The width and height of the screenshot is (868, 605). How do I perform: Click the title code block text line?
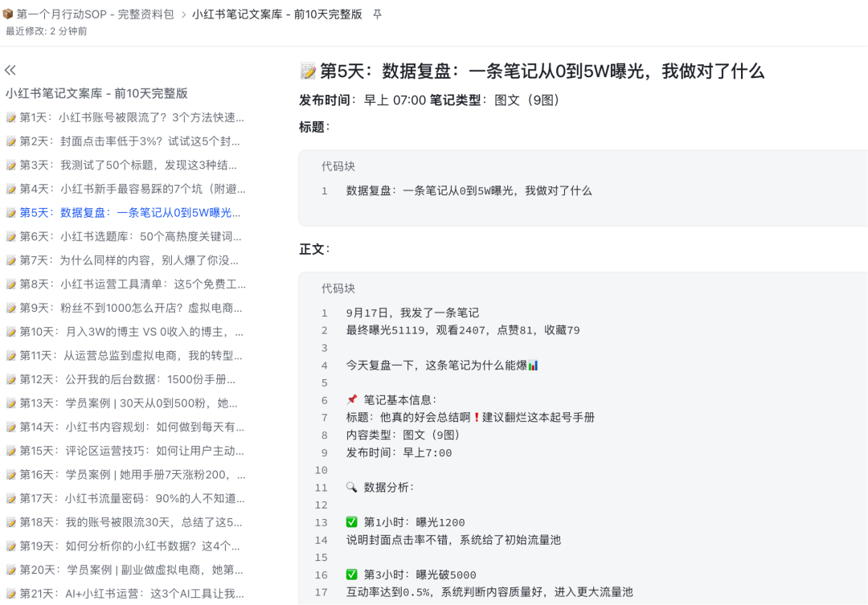(x=469, y=191)
